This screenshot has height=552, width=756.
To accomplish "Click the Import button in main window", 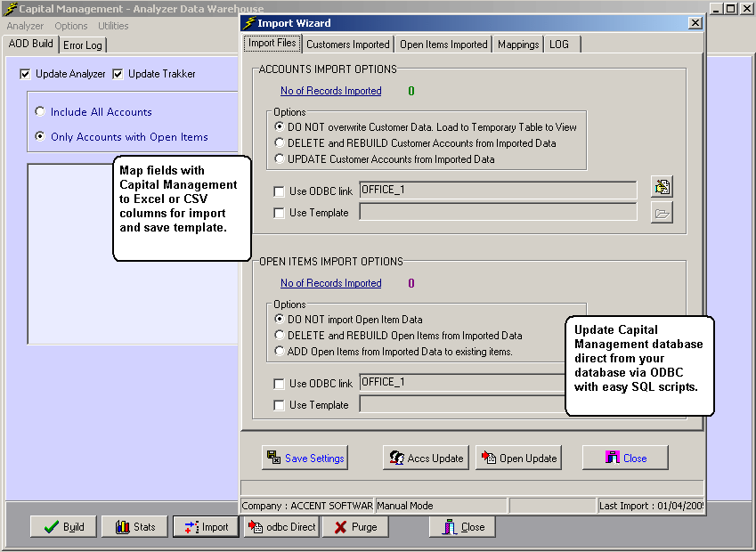I will (x=207, y=526).
